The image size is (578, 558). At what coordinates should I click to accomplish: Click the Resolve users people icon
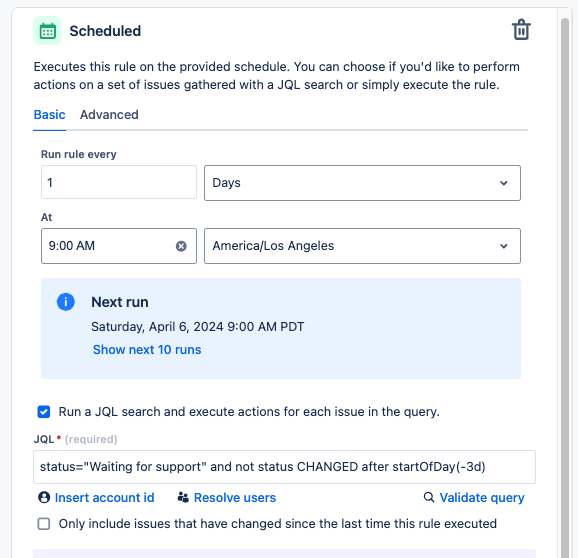click(183, 497)
